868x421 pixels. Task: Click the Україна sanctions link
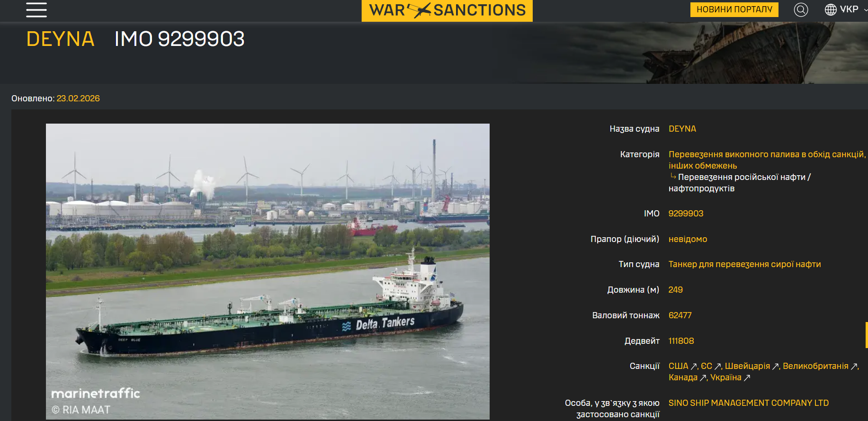point(726,377)
